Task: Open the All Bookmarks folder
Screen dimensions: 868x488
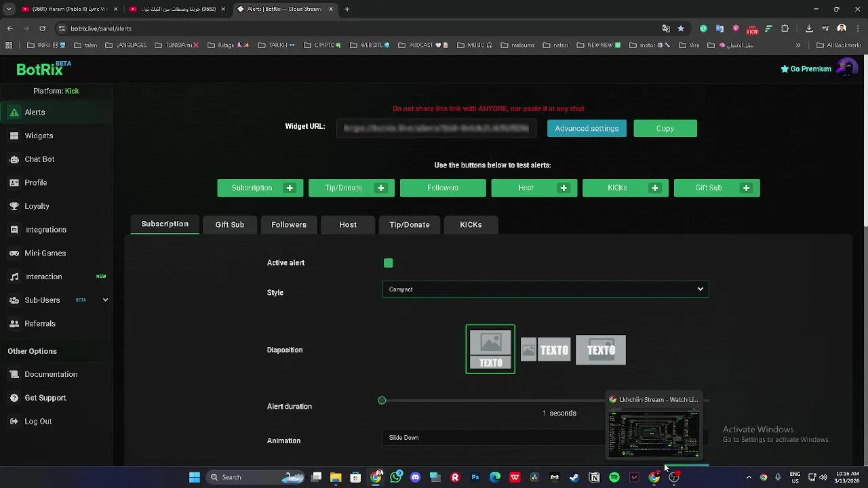Action: [x=839, y=45]
